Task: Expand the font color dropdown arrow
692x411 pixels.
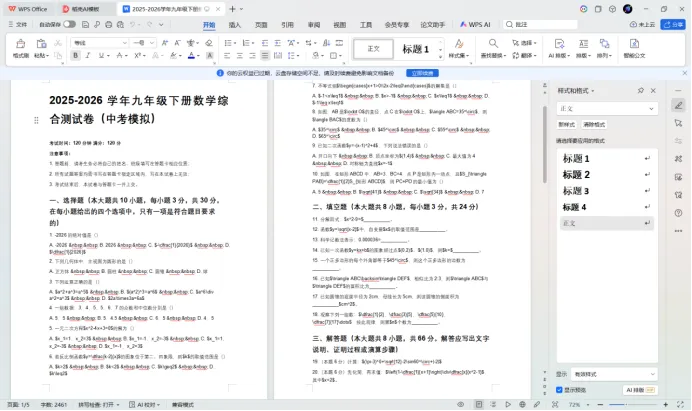Action: click(x=198, y=56)
